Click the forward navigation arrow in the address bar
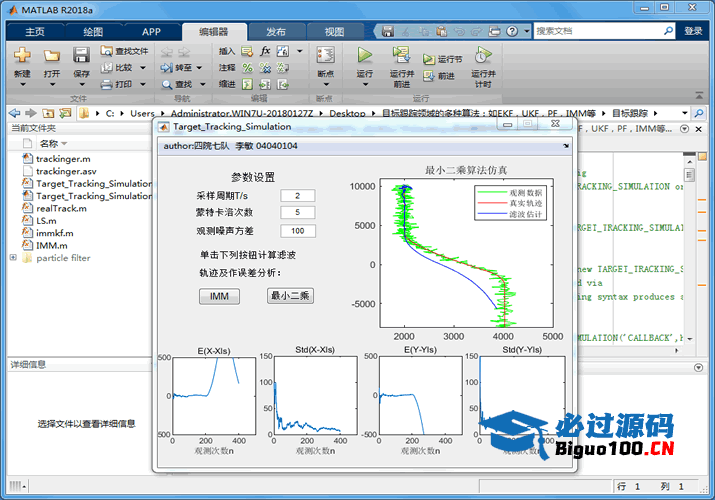Viewport: 715px width, 500px height. pyautogui.click(x=31, y=113)
